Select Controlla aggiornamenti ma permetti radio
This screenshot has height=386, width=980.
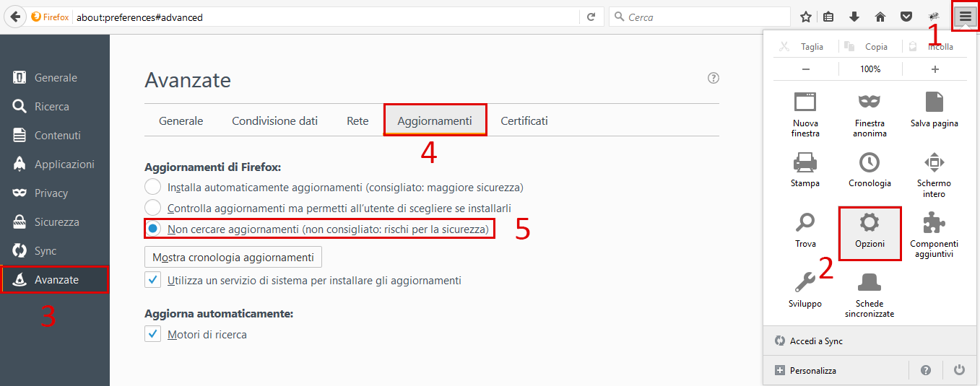point(152,209)
